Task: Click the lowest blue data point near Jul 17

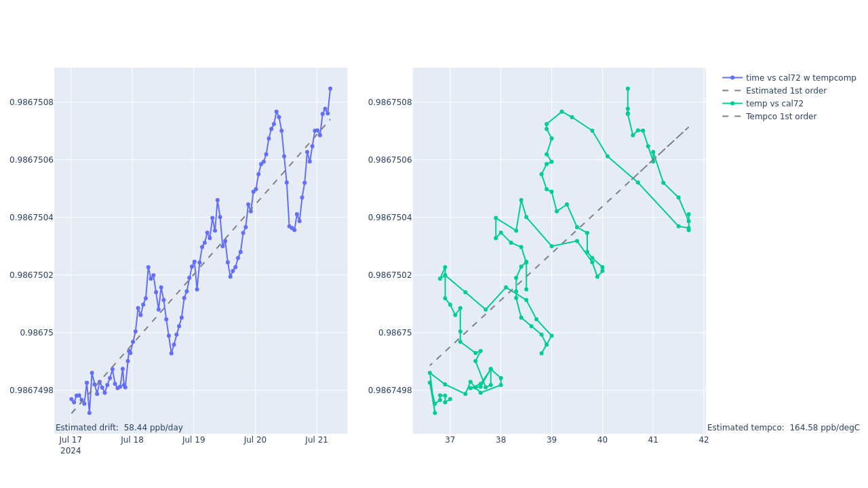Action: [89, 413]
